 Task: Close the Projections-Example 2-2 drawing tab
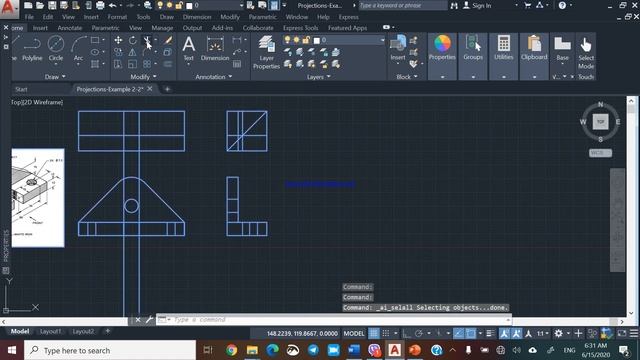click(x=150, y=89)
